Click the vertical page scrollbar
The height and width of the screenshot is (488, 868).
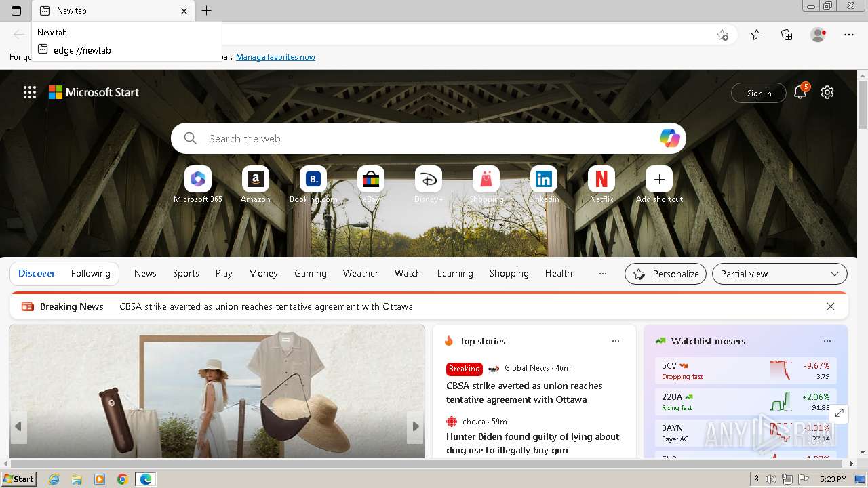click(x=862, y=105)
